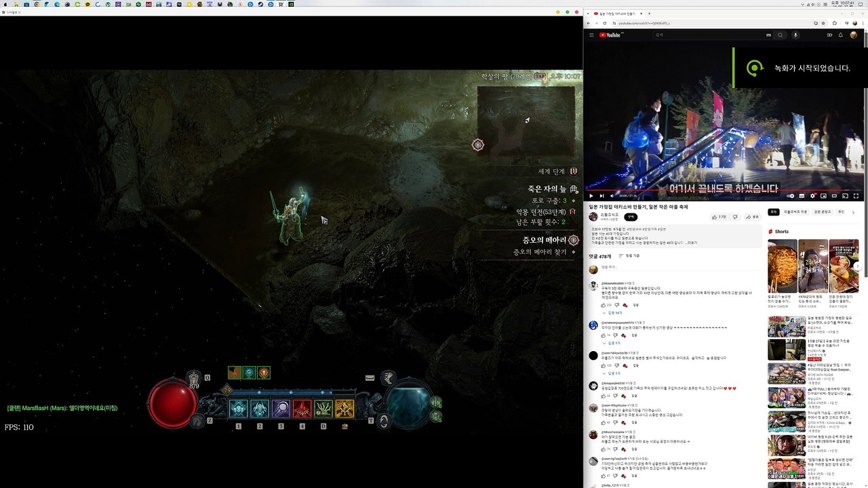Open the first Shorts noodle thumbnail

pyautogui.click(x=782, y=266)
